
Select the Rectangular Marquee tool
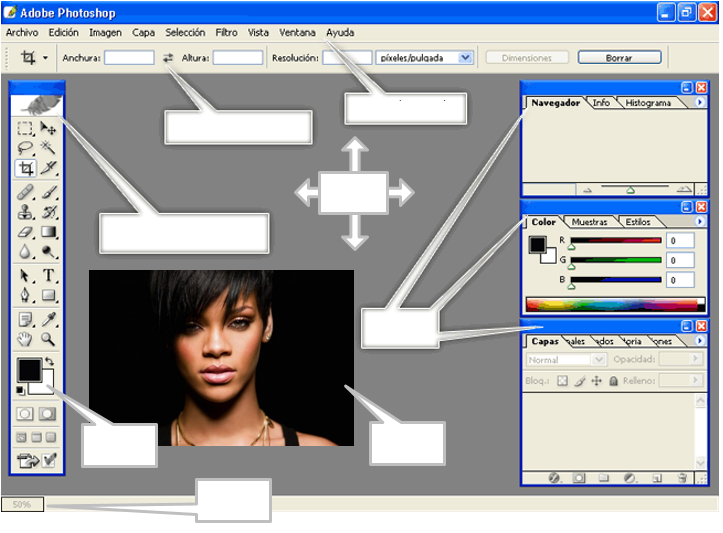[25, 128]
